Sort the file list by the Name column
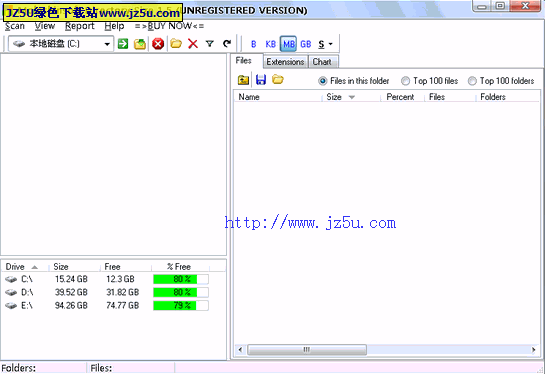545x374 pixels. coord(278,97)
